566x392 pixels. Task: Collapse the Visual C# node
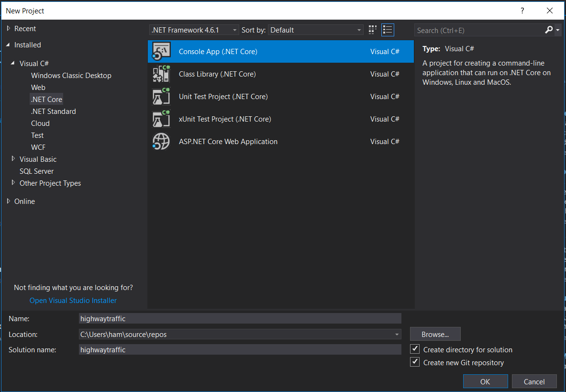[x=13, y=63]
